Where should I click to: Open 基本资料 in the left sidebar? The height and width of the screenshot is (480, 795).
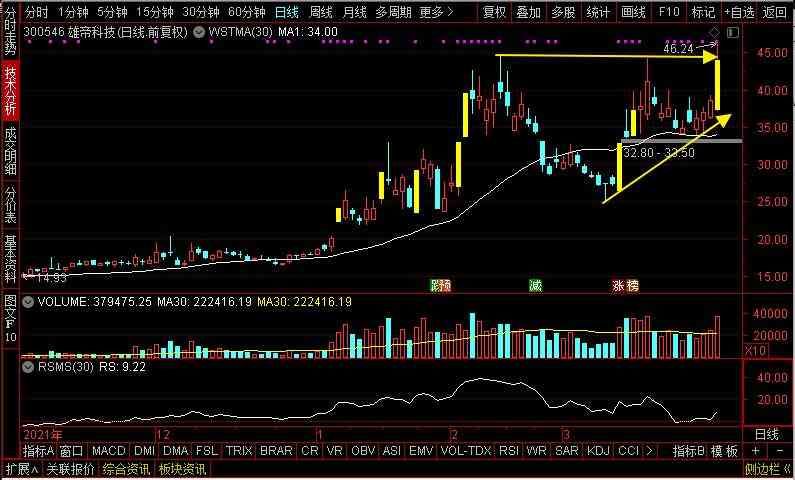[x=10, y=258]
